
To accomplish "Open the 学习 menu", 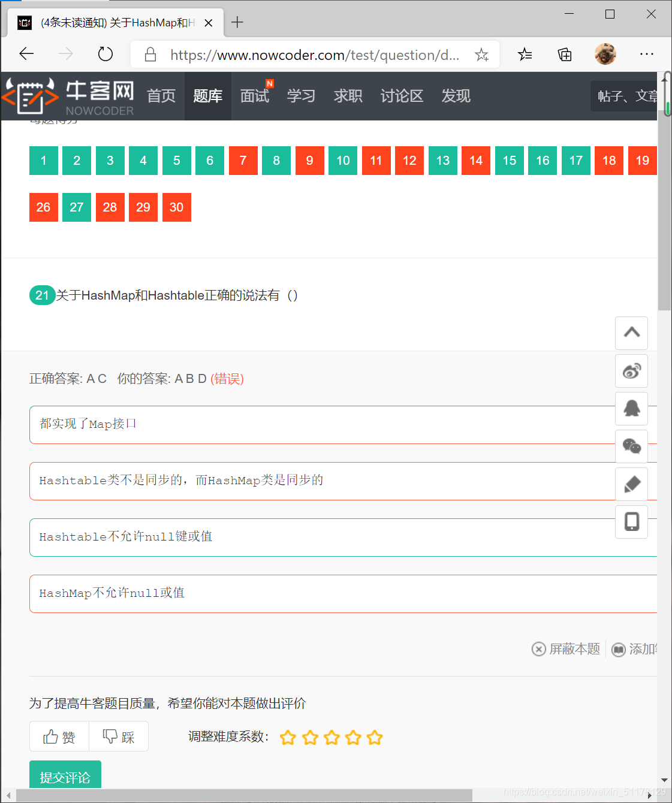I will [x=302, y=96].
